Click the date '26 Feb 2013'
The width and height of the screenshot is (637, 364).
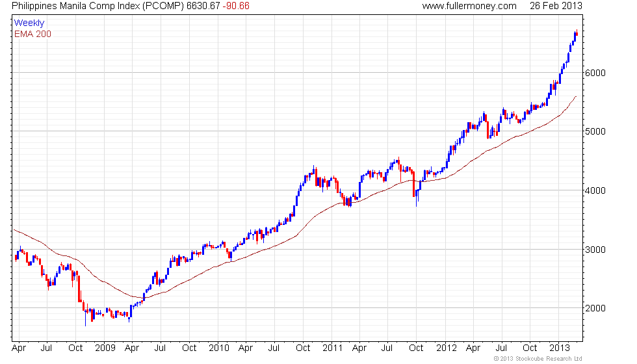click(556, 6)
